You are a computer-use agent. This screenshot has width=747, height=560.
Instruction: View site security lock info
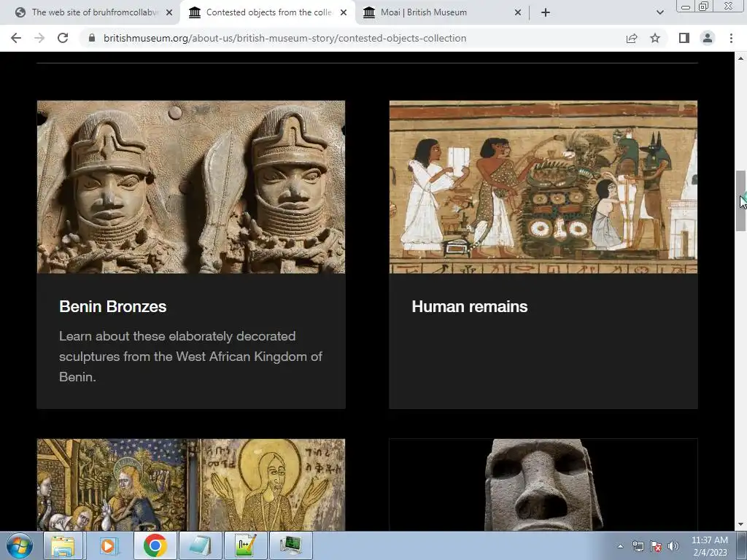[92, 38]
